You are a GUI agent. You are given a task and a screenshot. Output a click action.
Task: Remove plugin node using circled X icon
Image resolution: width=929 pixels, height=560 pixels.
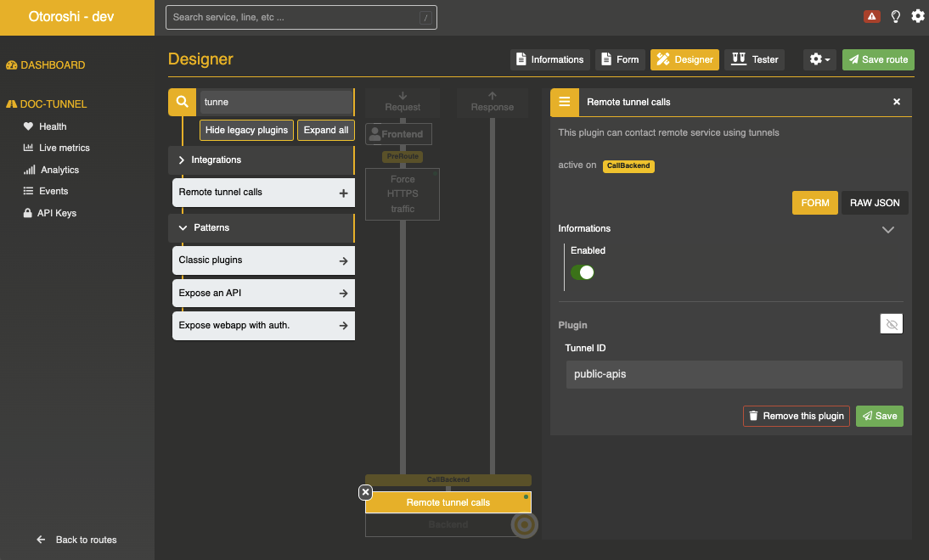click(x=365, y=492)
